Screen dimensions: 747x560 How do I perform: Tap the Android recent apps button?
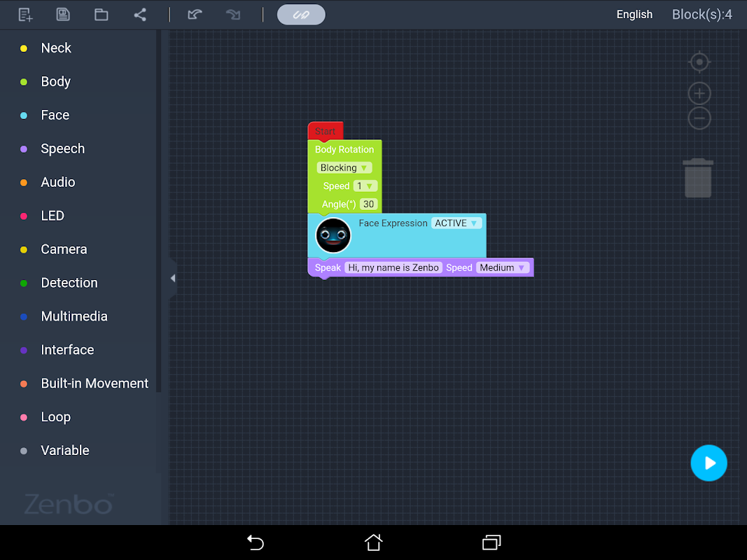tap(491, 542)
